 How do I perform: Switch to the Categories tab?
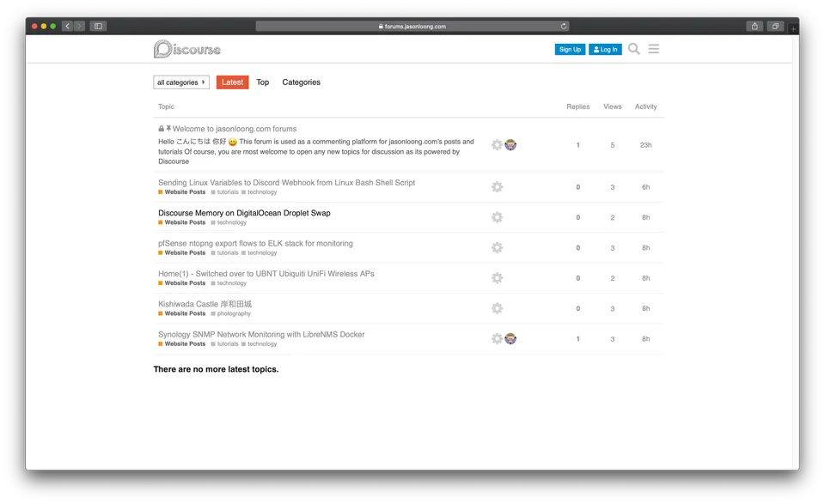pyautogui.click(x=301, y=82)
